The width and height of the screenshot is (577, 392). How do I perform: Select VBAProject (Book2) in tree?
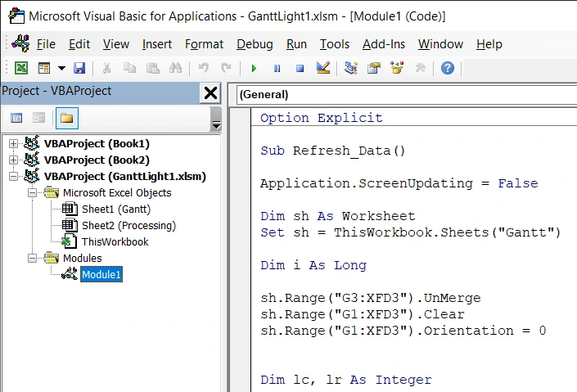coord(97,160)
